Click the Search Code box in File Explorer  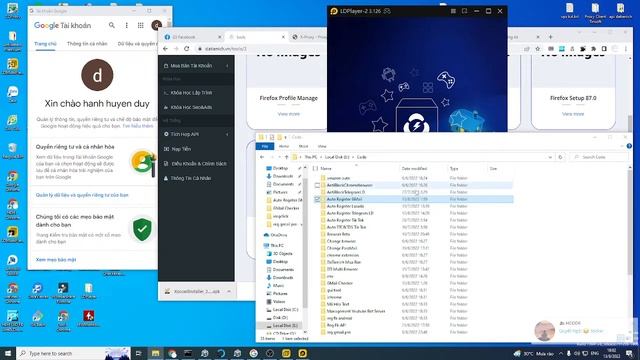(599, 157)
